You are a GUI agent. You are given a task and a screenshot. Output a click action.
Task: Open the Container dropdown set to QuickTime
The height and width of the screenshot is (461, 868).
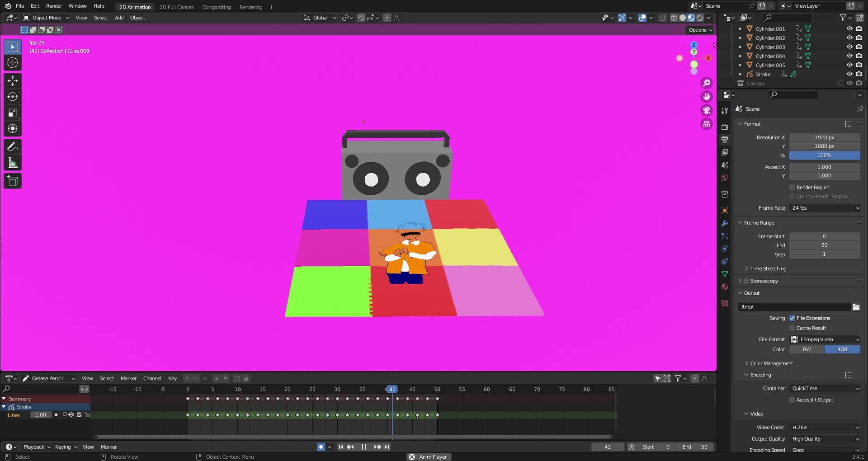coord(824,388)
